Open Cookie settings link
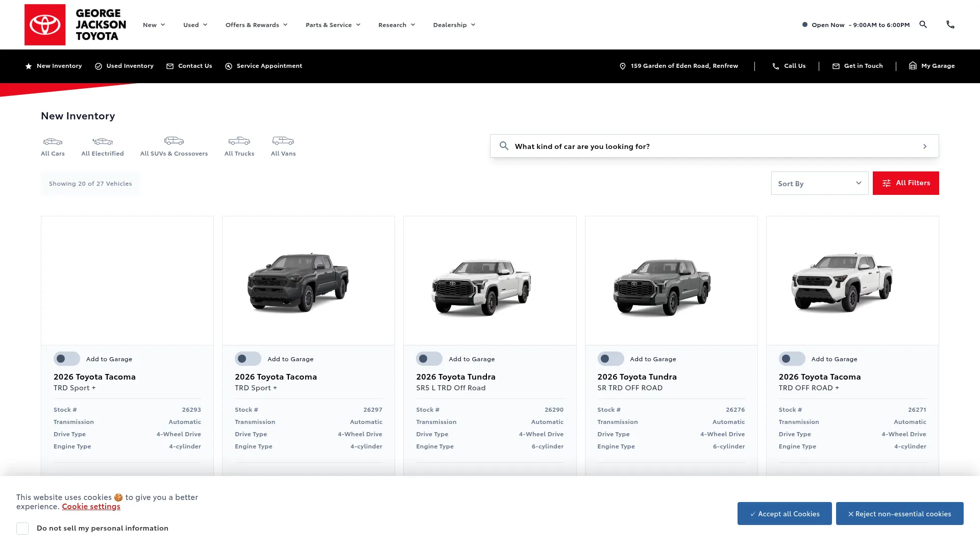Image resolution: width=980 pixels, height=551 pixels. point(91,506)
